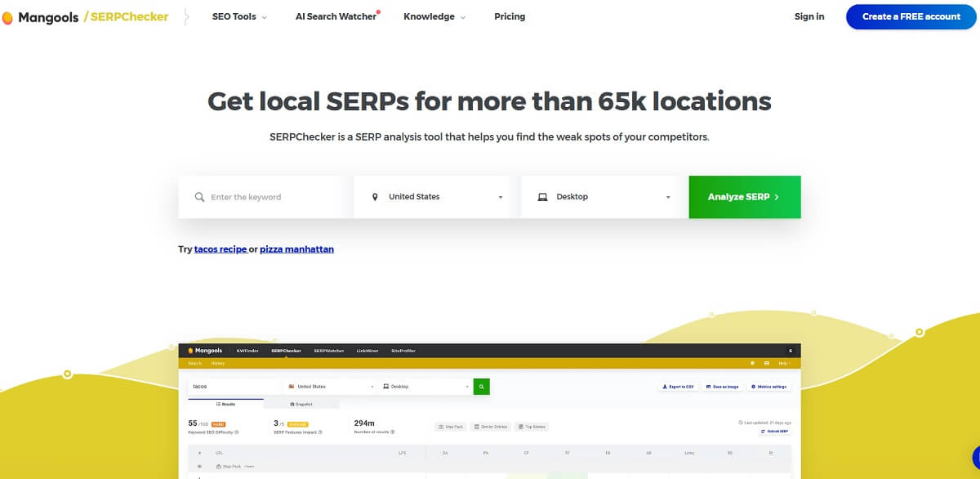
Task: Click the Analyze SERP button
Action: [x=745, y=197]
